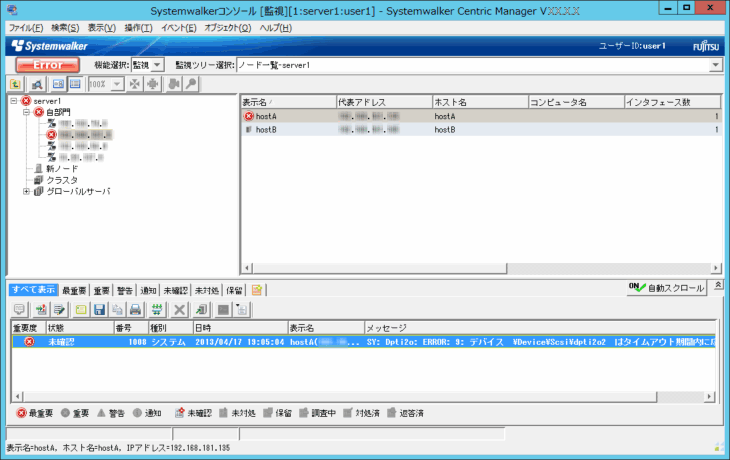
Task: Click the up-folder icon in the top toolbar
Action: point(15,84)
